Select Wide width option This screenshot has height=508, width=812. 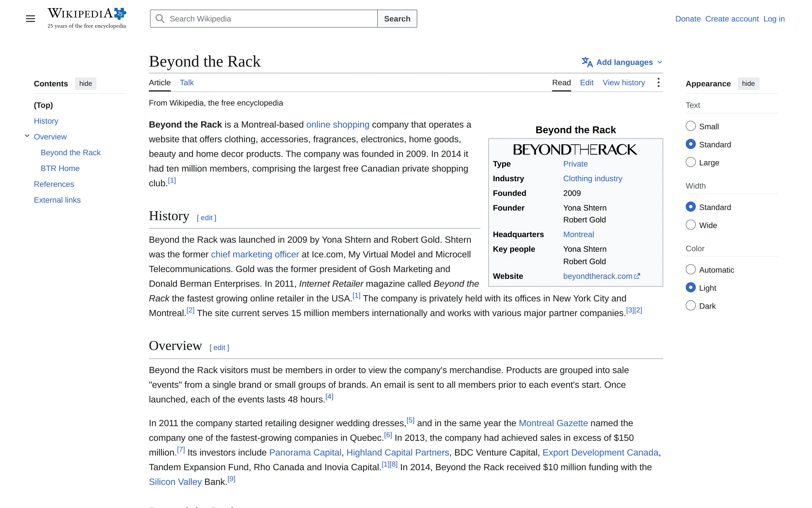coord(690,225)
